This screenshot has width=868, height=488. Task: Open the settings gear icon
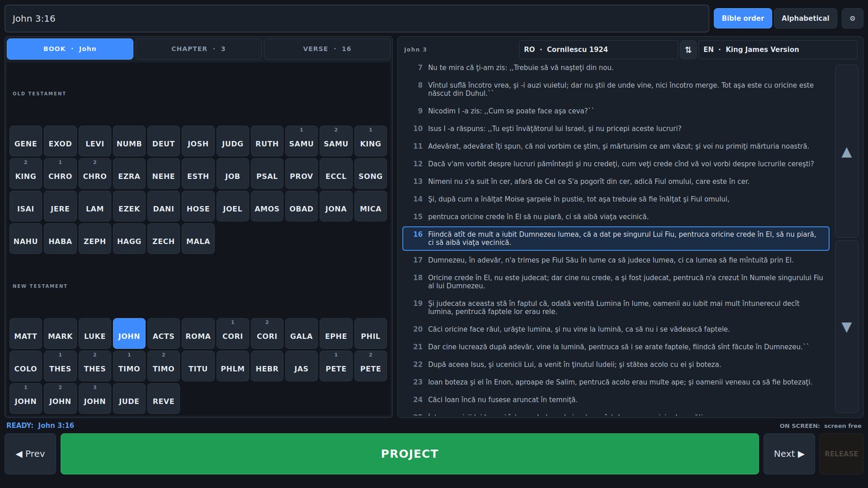[852, 18]
